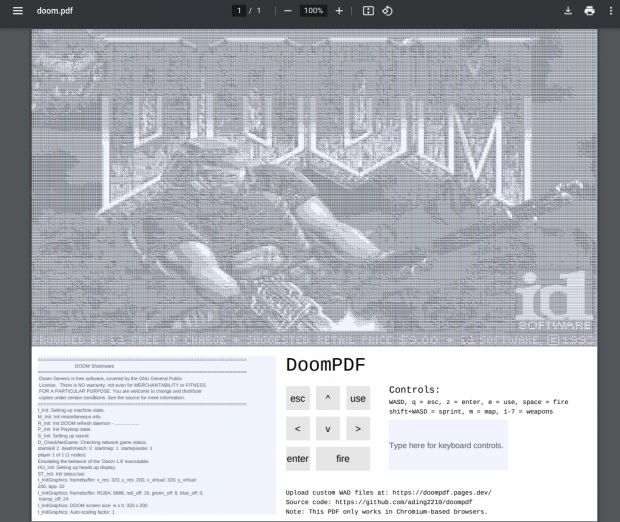Click the use game button

(358, 398)
